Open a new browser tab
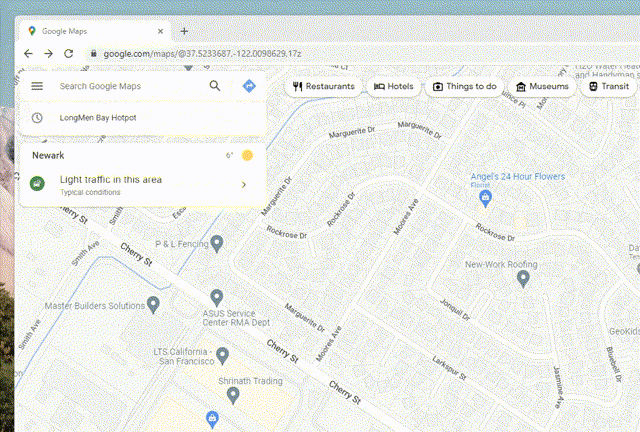The height and width of the screenshot is (432, 640). (x=184, y=31)
